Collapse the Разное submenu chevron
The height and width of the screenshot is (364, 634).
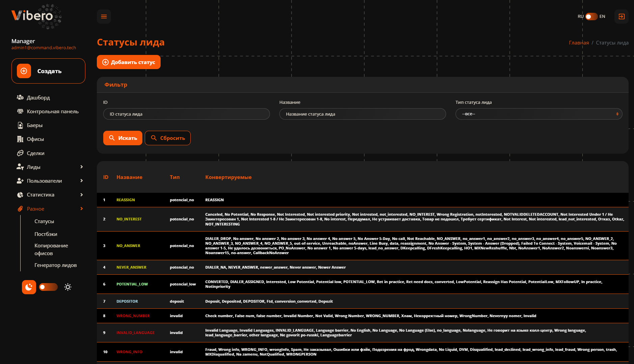tap(82, 209)
